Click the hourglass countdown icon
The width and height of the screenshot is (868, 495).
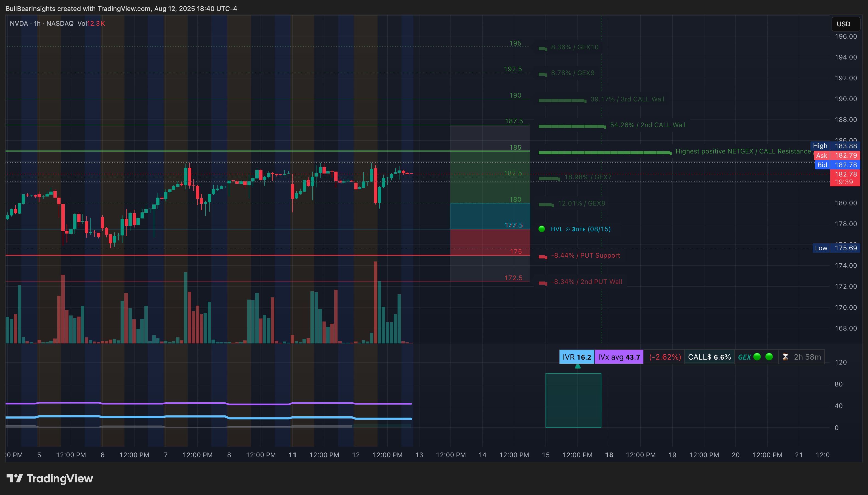click(785, 357)
